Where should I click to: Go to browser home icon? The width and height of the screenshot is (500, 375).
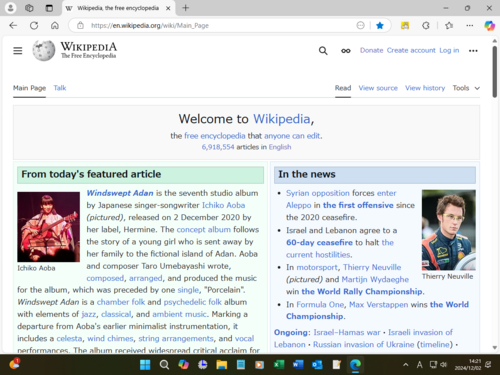55,26
